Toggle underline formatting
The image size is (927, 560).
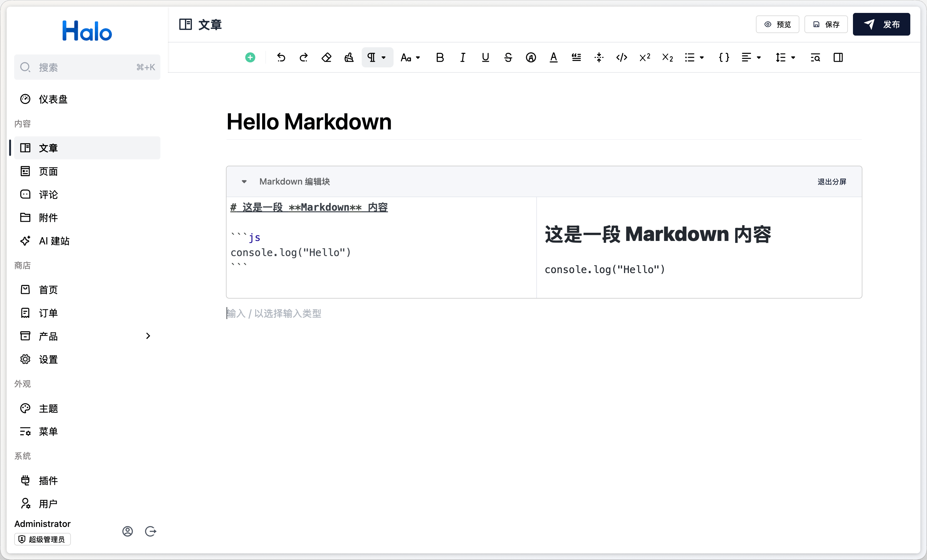485,58
